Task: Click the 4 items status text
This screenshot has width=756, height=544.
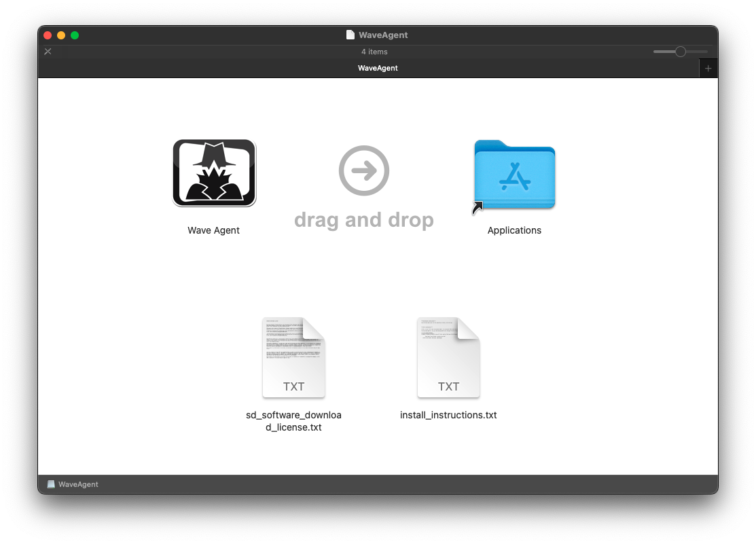Action: [x=375, y=52]
